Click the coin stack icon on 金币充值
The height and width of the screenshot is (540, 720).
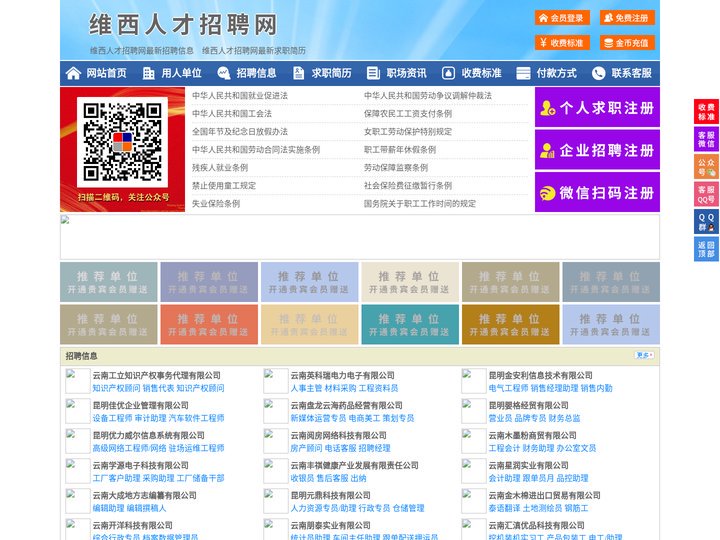(x=608, y=43)
